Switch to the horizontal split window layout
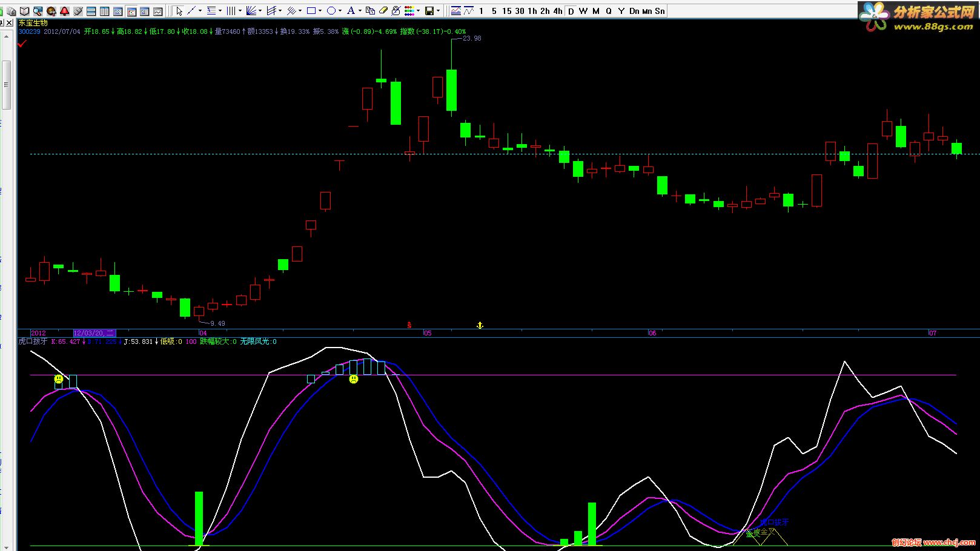The height and width of the screenshot is (551, 980). point(91,11)
